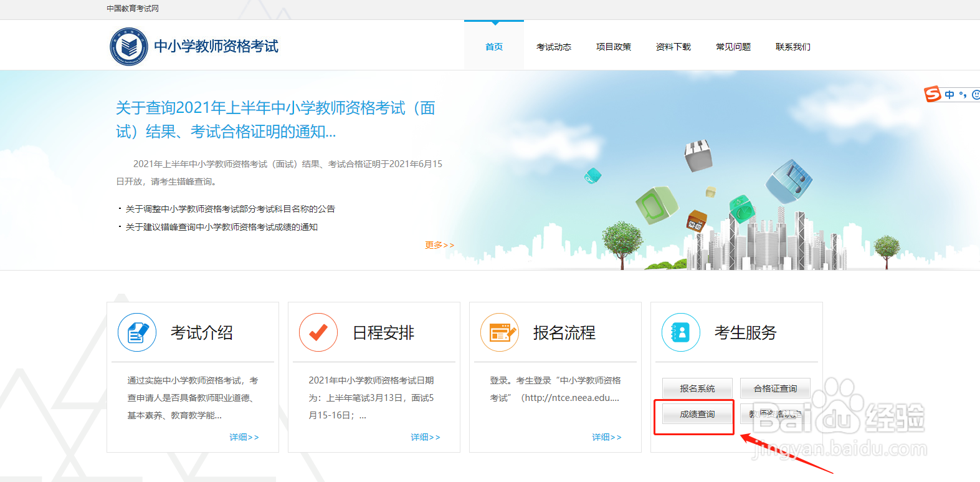Click the 合格证查询 button

pyautogui.click(x=775, y=388)
